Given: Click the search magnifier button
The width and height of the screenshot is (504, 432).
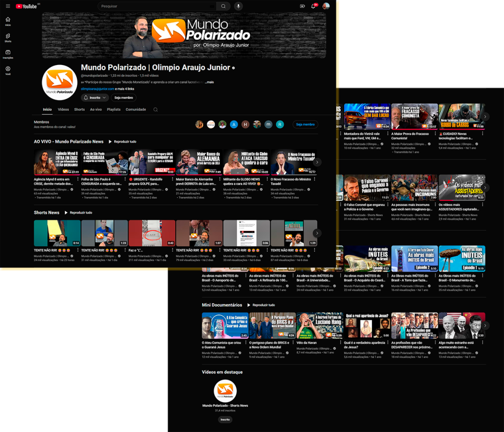Looking at the screenshot, I should click(x=223, y=6).
